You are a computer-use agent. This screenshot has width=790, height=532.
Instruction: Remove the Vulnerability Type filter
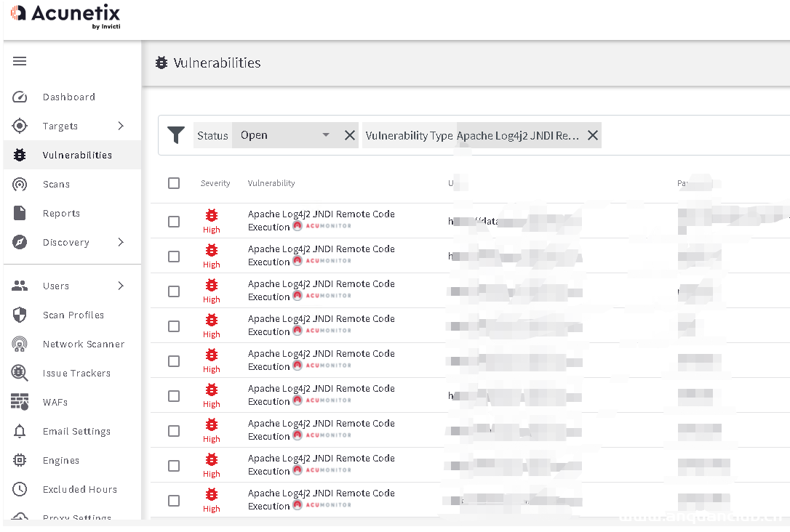(x=593, y=135)
